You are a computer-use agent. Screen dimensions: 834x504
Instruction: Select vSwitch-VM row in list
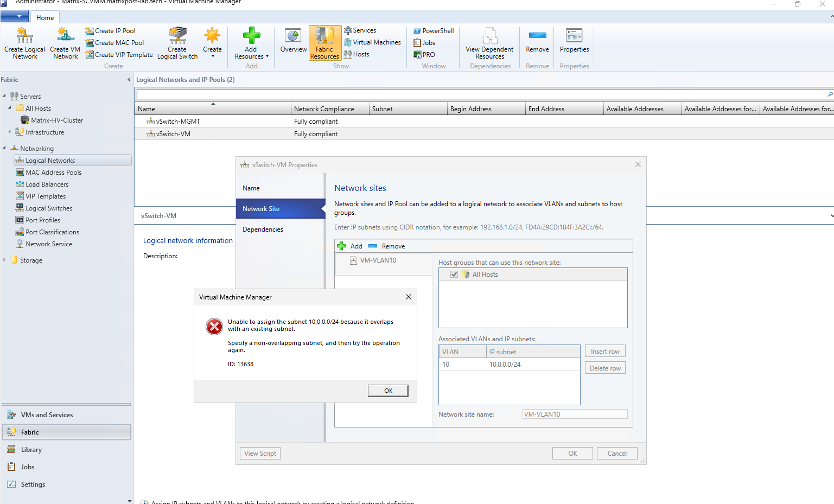[x=484, y=134]
